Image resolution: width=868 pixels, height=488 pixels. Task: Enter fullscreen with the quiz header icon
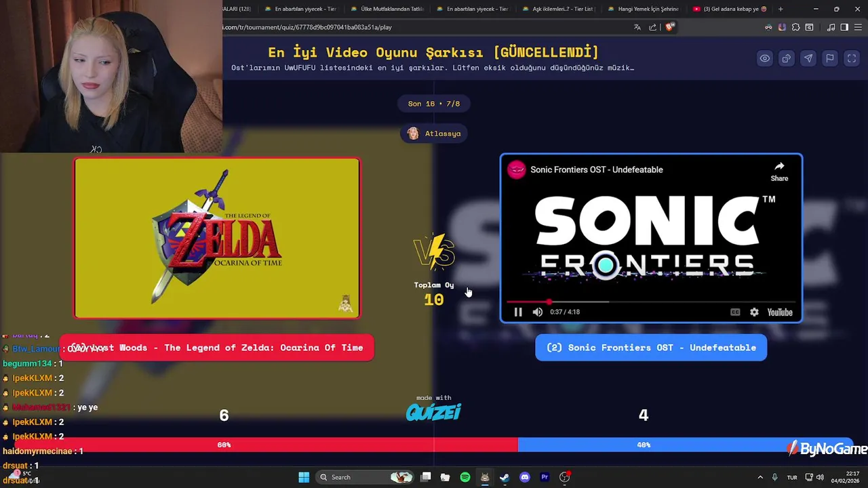pos(852,58)
